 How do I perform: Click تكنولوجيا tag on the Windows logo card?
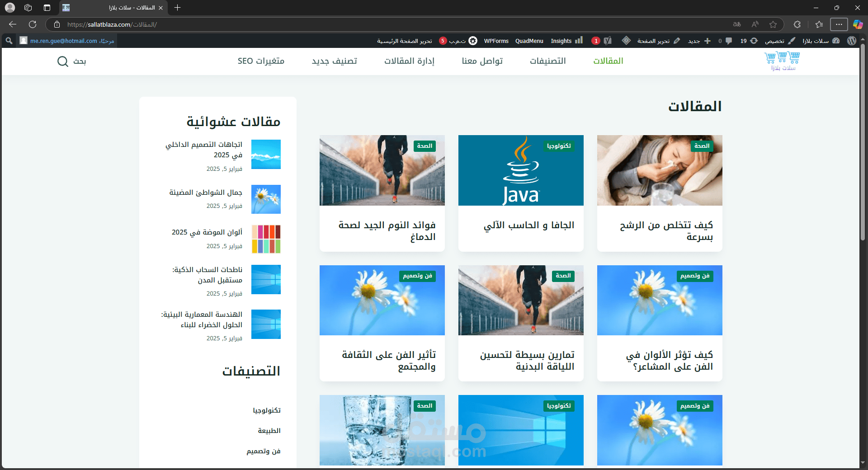[x=559, y=406]
